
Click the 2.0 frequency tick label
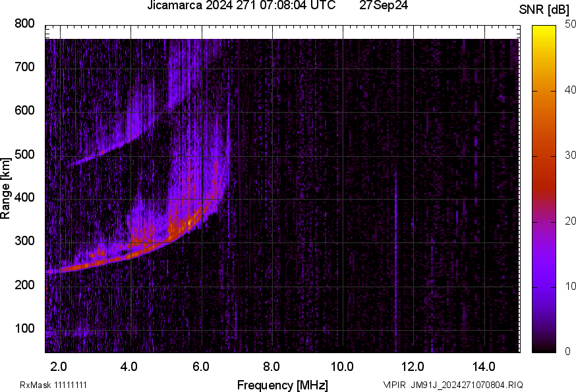pos(59,366)
